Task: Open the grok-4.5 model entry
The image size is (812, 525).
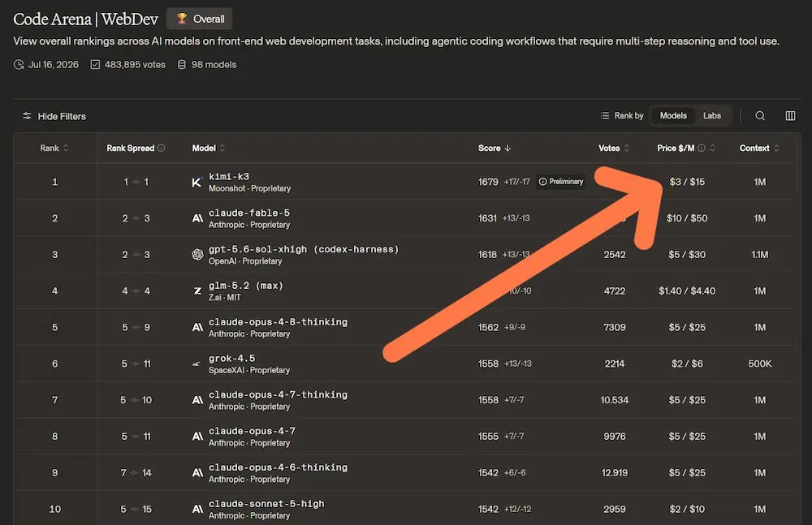Action: pyautogui.click(x=231, y=359)
